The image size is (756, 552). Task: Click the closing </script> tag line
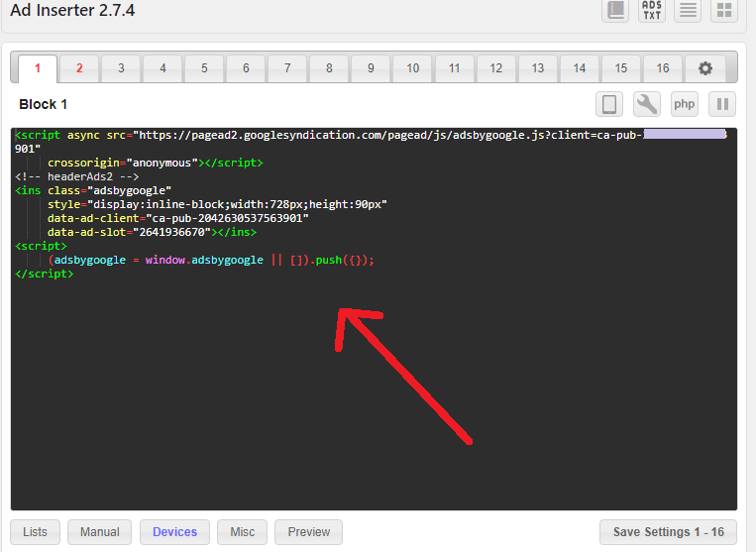pyautogui.click(x=45, y=274)
